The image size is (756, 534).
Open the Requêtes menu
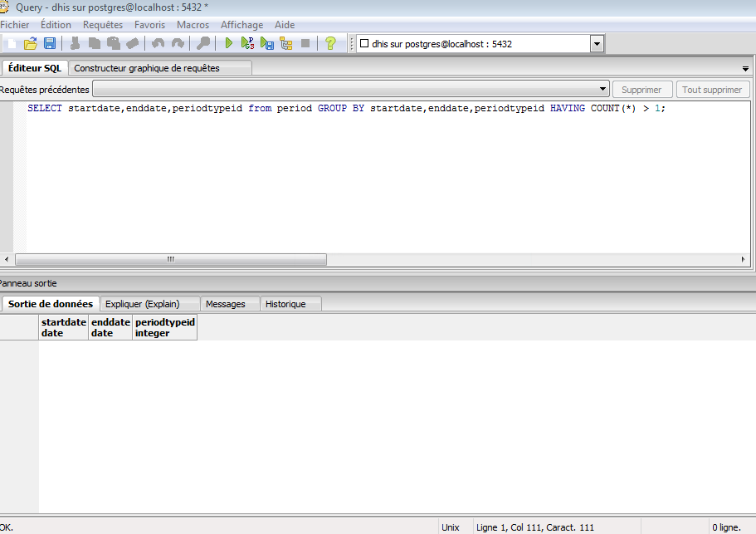tap(103, 25)
